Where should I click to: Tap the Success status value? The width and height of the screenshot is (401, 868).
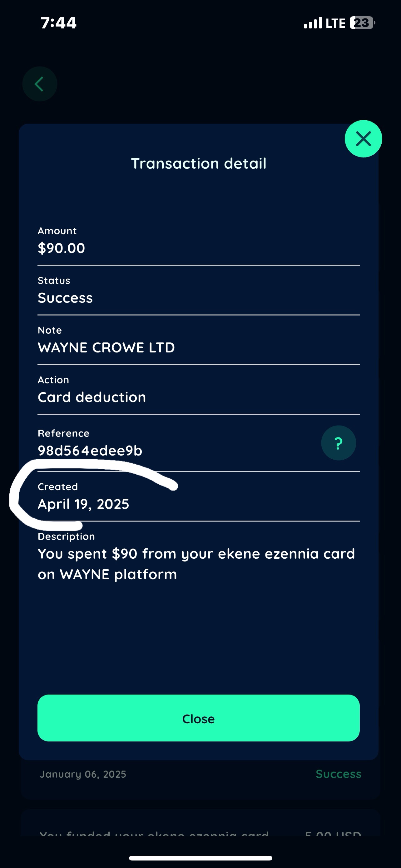click(x=65, y=298)
